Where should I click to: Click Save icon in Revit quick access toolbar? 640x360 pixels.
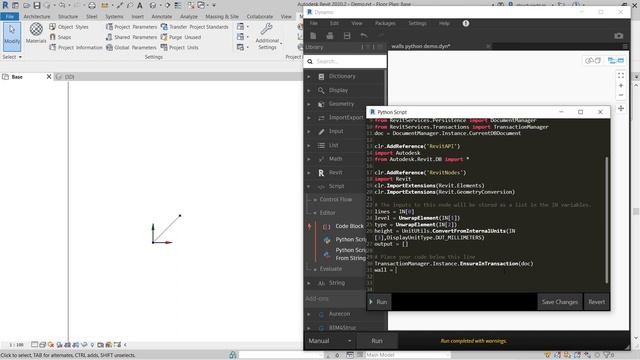37,5
